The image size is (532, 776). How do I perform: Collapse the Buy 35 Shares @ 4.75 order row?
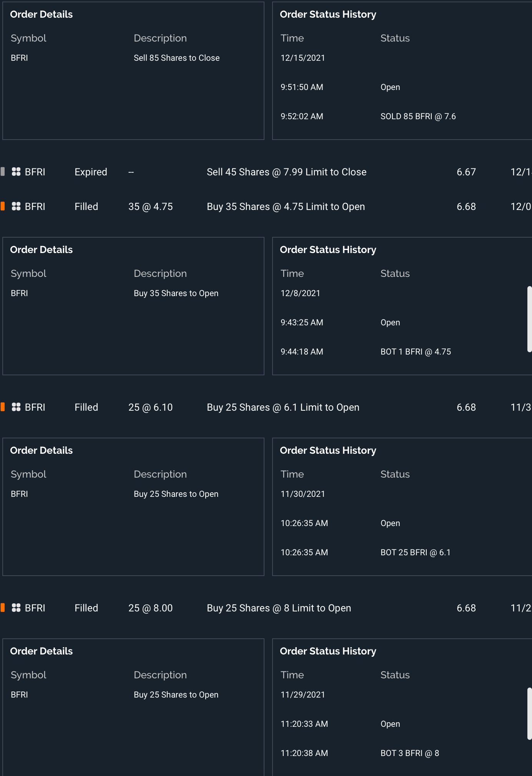[286, 206]
